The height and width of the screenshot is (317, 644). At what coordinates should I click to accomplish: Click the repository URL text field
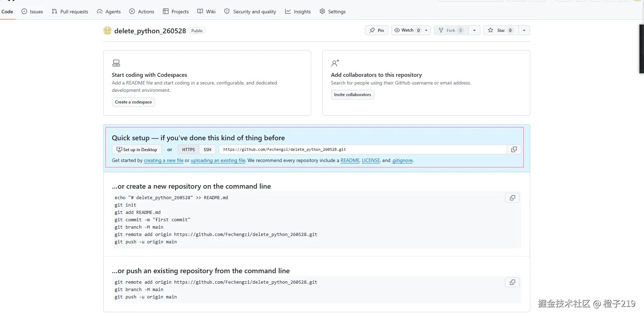click(x=363, y=149)
